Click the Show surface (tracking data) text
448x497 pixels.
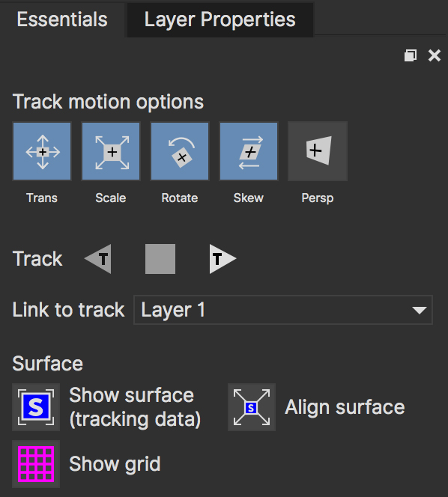coord(135,407)
